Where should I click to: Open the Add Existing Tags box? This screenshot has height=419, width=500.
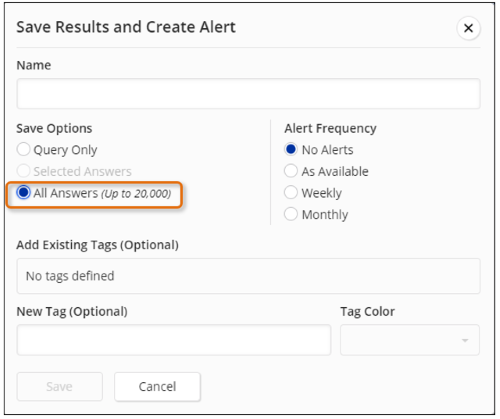[x=248, y=276]
